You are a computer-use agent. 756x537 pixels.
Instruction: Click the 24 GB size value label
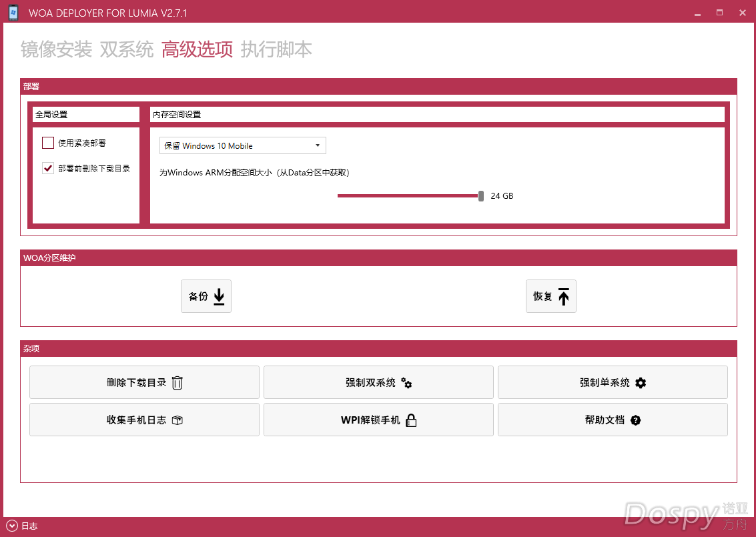pos(502,196)
